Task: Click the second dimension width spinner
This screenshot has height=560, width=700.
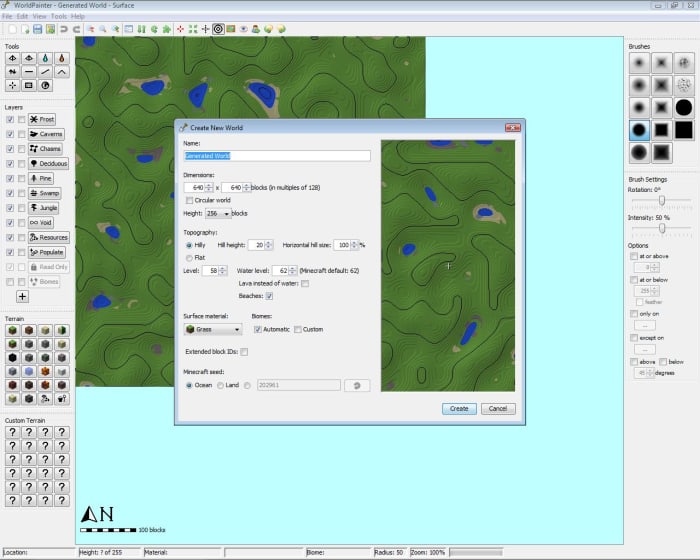Action: point(246,188)
